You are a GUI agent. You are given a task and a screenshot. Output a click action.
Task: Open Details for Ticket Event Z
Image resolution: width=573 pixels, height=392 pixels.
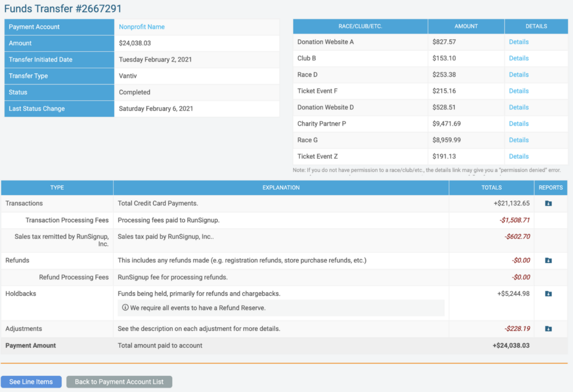click(518, 157)
